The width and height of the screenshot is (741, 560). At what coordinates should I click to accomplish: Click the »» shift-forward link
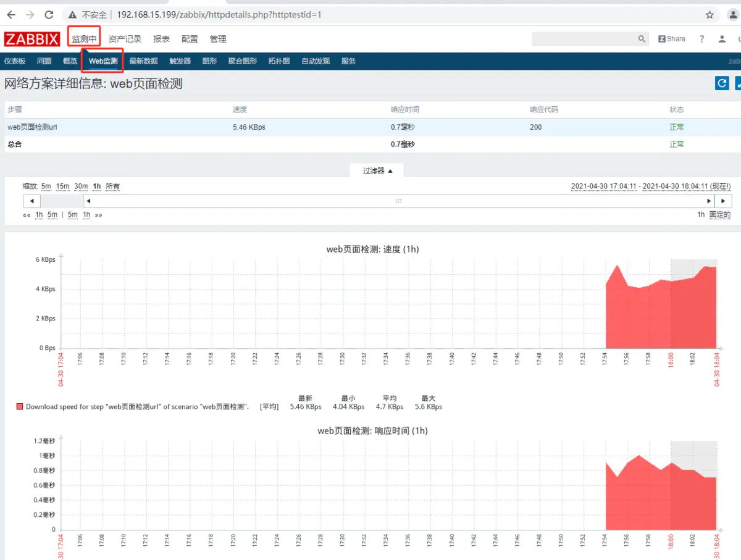[98, 215]
